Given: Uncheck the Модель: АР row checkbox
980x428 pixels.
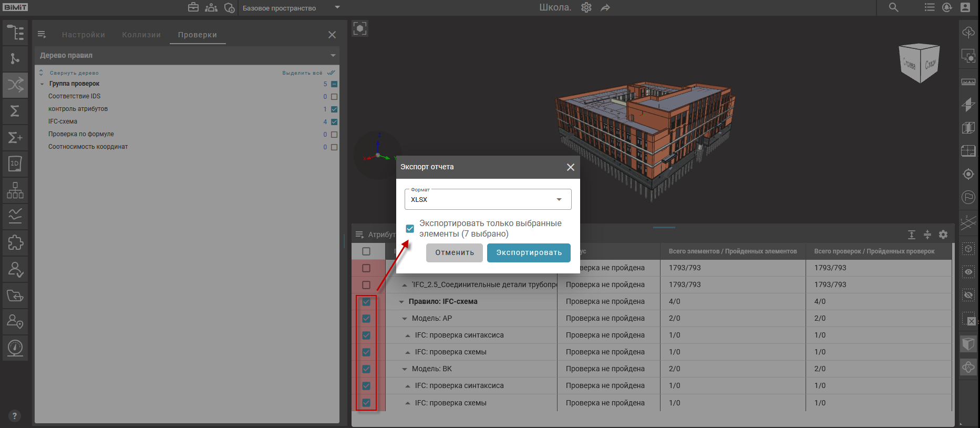Looking at the screenshot, I should (x=366, y=319).
